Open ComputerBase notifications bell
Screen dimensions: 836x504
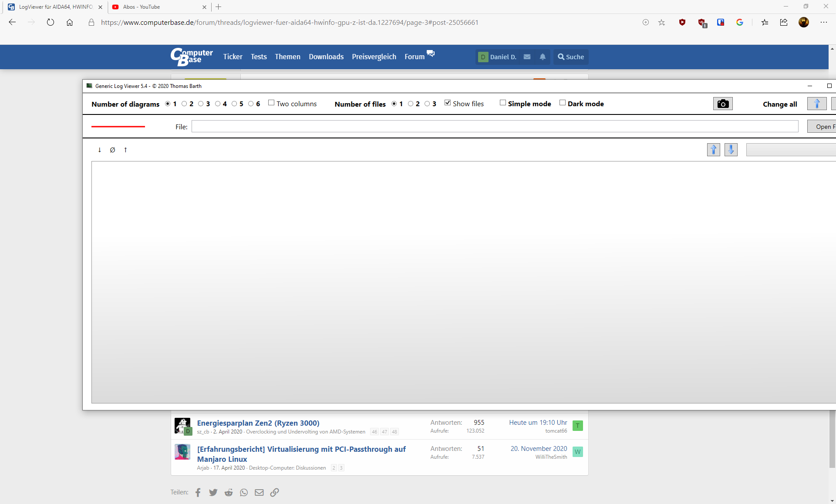[543, 57]
